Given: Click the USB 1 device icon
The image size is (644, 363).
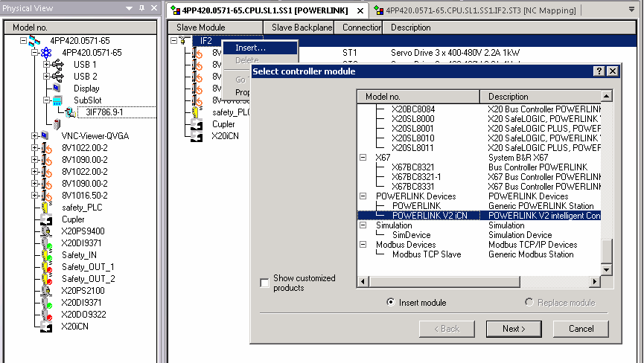Looking at the screenshot, I should [x=58, y=65].
